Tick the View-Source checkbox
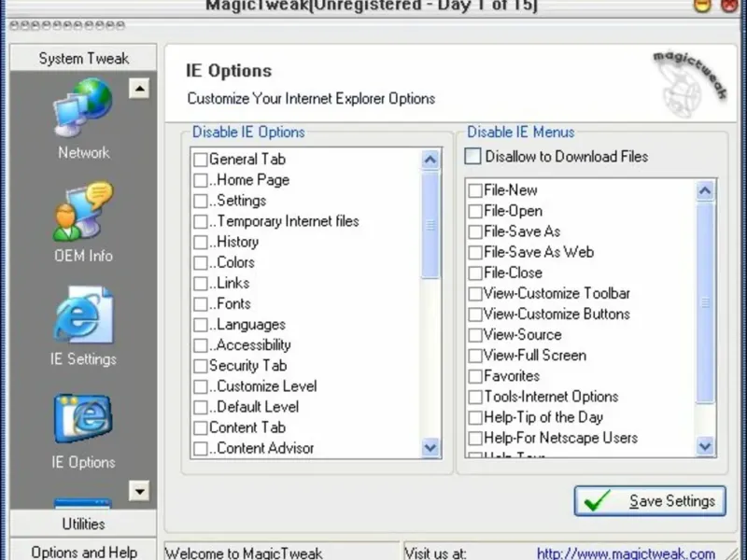 (x=475, y=335)
